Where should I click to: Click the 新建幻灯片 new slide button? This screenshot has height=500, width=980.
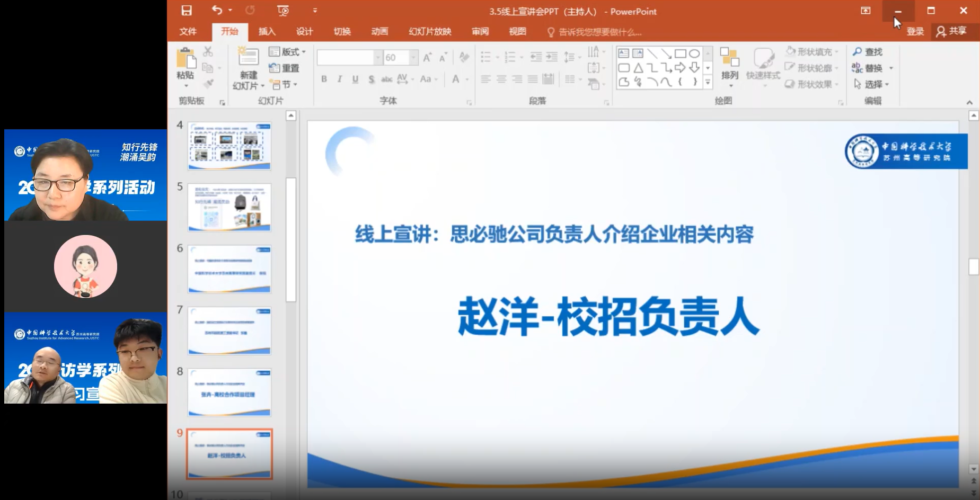(x=248, y=68)
